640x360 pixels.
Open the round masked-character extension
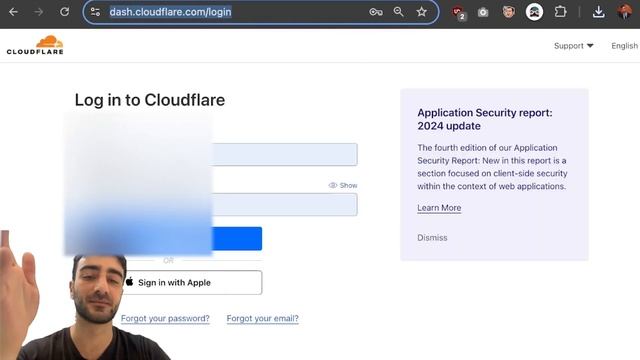click(534, 12)
